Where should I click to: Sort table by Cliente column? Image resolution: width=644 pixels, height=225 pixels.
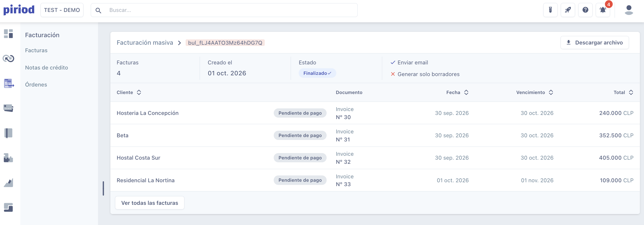tap(129, 92)
